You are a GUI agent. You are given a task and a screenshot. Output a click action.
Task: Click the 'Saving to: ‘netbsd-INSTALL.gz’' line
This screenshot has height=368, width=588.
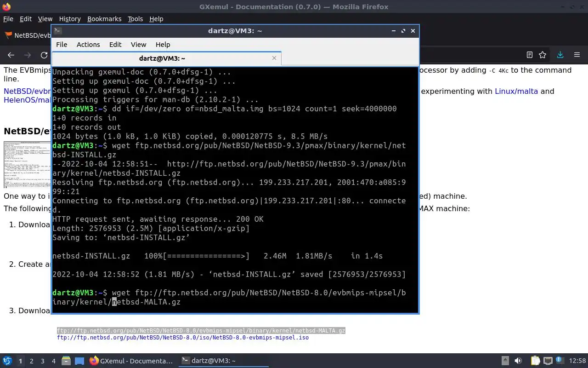pos(121,237)
